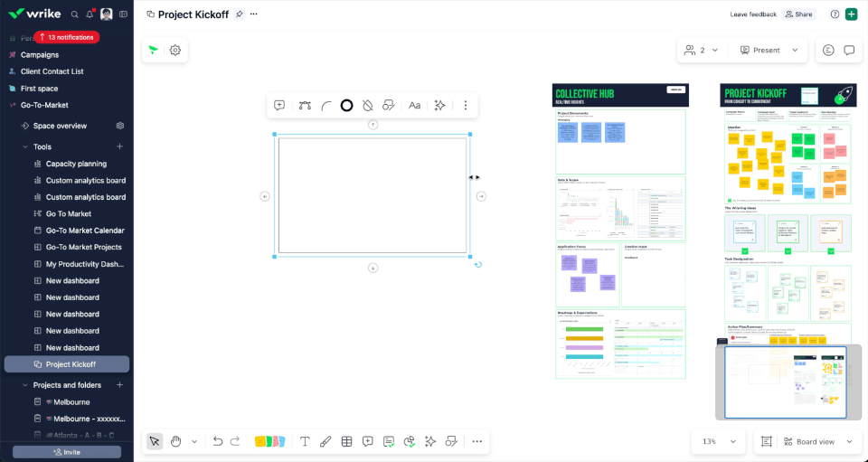The width and height of the screenshot is (868, 462).
Task: Expand the 2 participants dropdown
Action: [x=701, y=50]
